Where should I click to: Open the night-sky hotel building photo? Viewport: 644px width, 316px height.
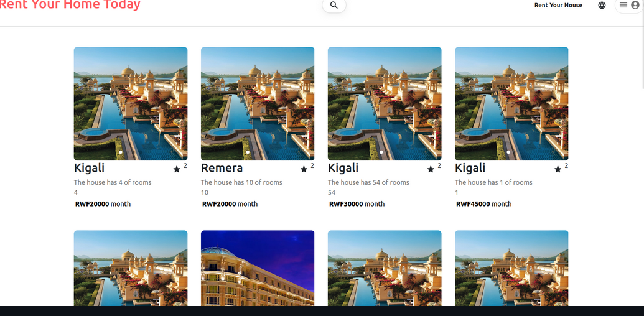pos(258,268)
